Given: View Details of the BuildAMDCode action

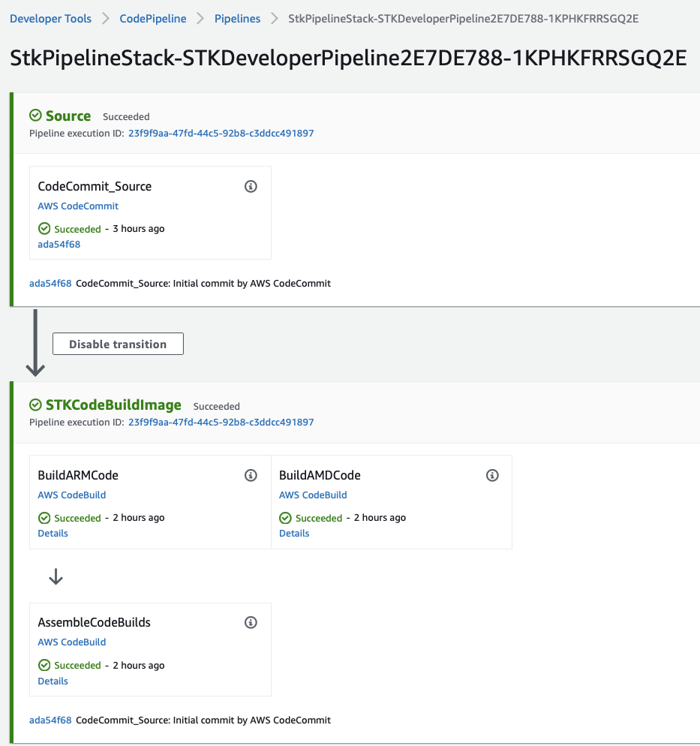Looking at the screenshot, I should (294, 534).
